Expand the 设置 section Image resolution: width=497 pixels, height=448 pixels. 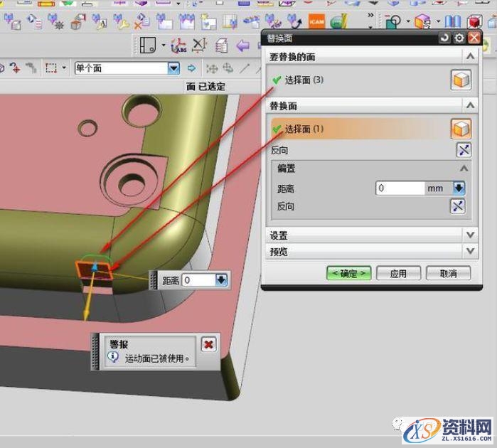pyautogui.click(x=469, y=235)
